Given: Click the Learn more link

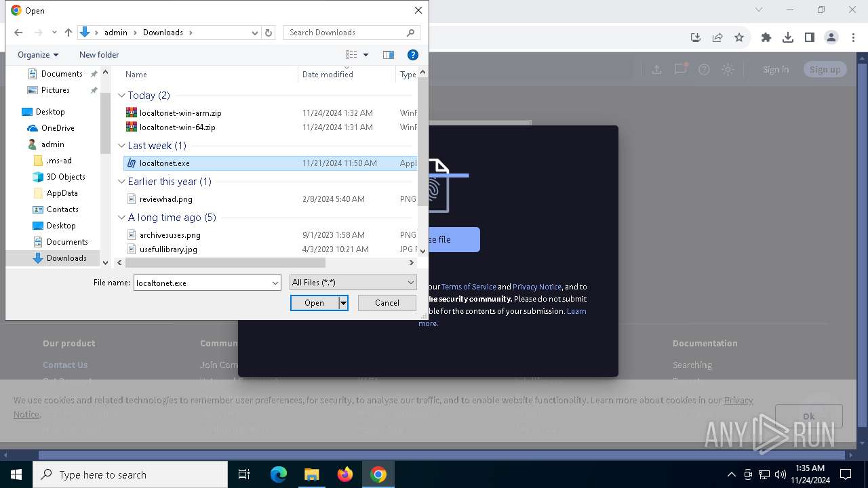Looking at the screenshot, I should [576, 311].
